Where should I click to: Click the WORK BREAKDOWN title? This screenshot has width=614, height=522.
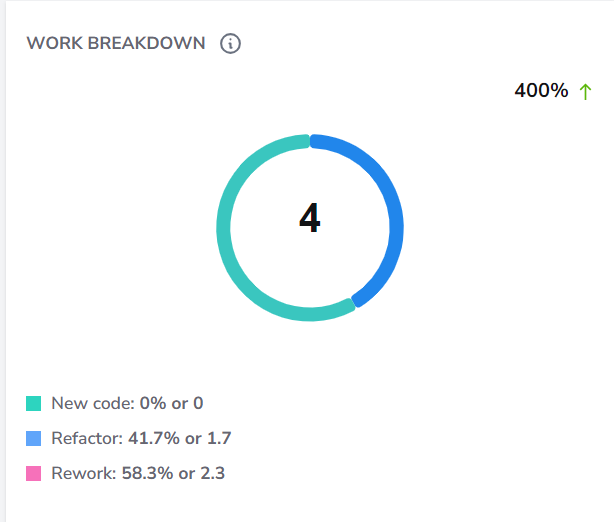116,43
